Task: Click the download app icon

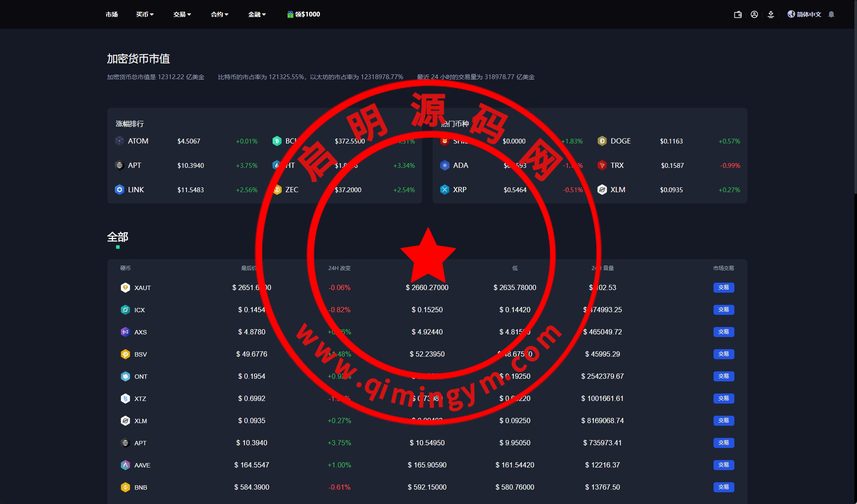Action: coord(771,14)
